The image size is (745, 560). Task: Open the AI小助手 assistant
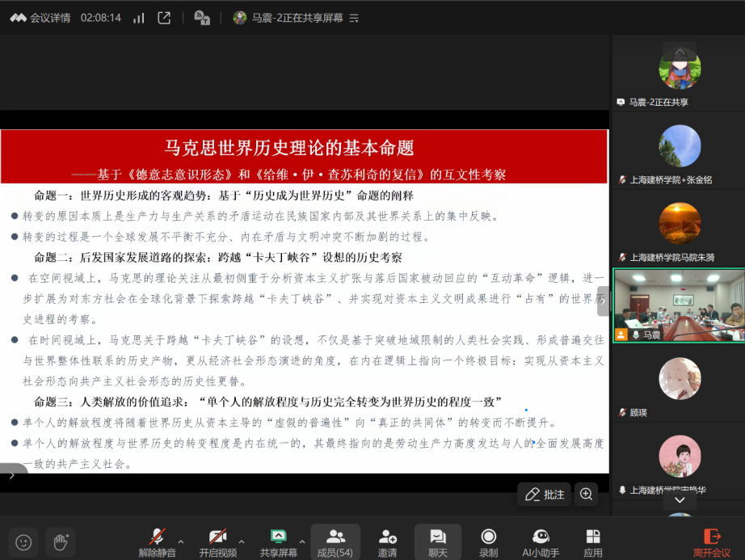tap(541, 541)
